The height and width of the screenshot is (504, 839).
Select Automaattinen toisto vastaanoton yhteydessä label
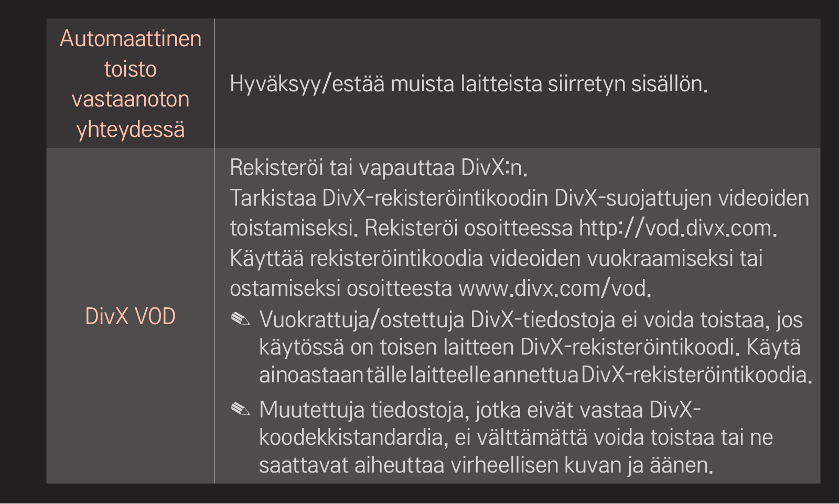(x=131, y=83)
